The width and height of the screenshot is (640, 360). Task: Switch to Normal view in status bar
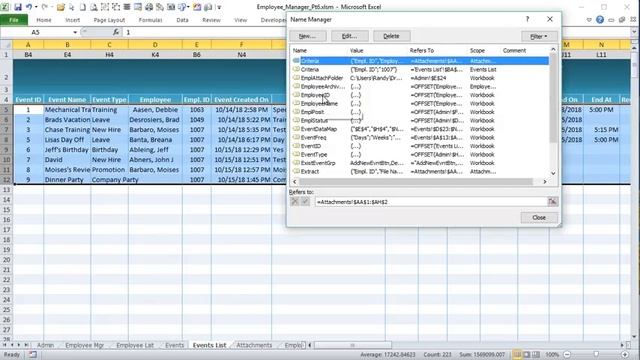click(x=517, y=355)
